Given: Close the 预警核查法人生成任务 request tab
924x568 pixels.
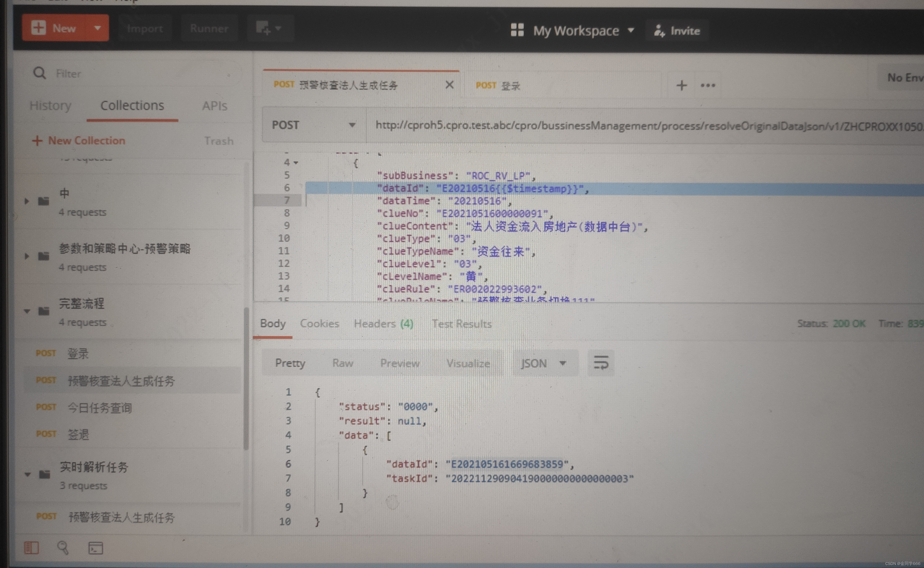Looking at the screenshot, I should point(450,85).
